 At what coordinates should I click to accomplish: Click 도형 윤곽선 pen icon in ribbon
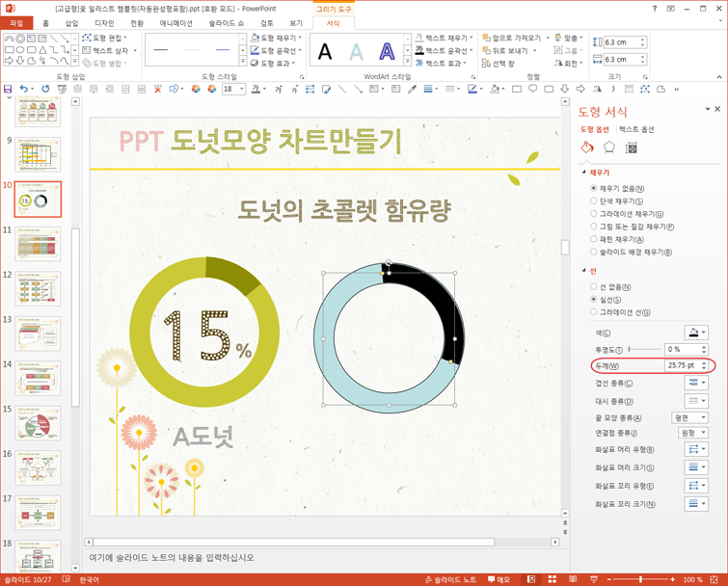coord(255,50)
